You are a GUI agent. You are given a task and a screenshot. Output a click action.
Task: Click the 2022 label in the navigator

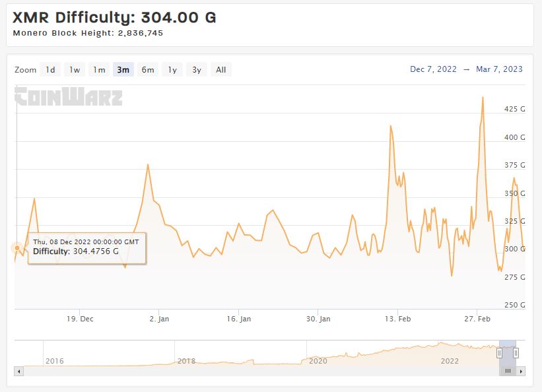(450, 361)
